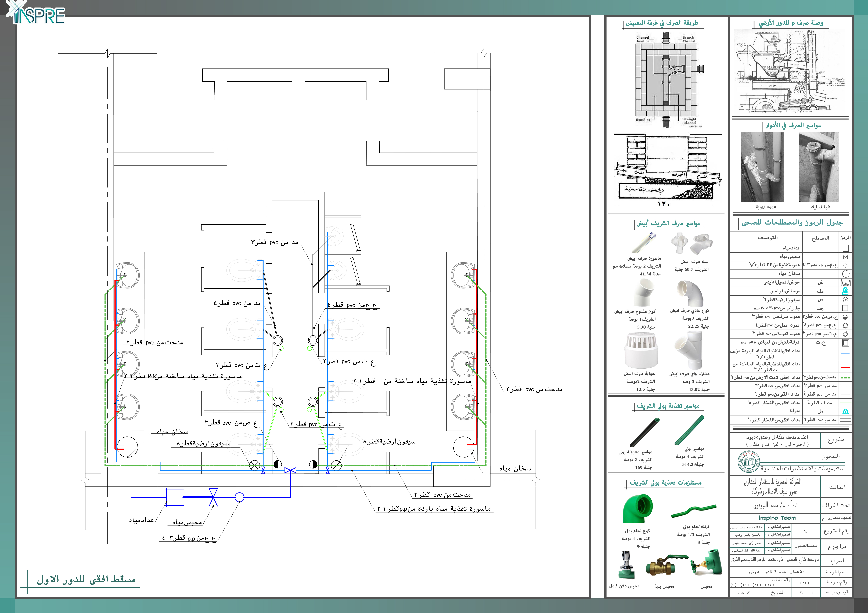This screenshot has width=868, height=613.
Task: Select the heading 'مواسير صرف الشريف أبيض'
Action: 668,223
